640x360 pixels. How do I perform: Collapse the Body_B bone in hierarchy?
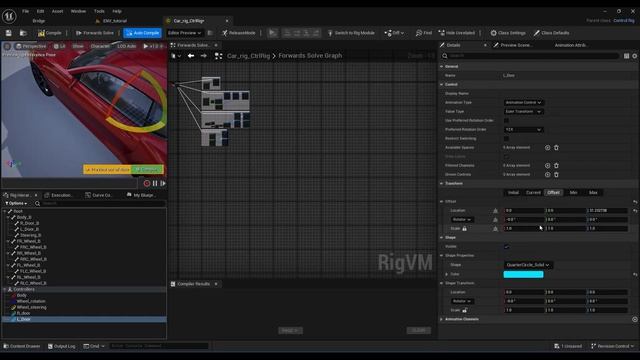(x=8, y=218)
